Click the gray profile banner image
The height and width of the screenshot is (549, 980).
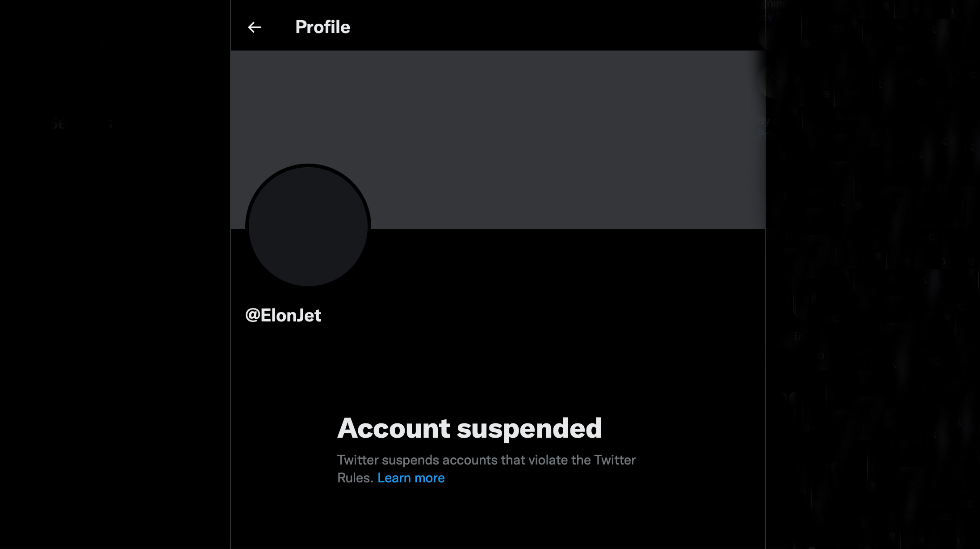(536, 134)
